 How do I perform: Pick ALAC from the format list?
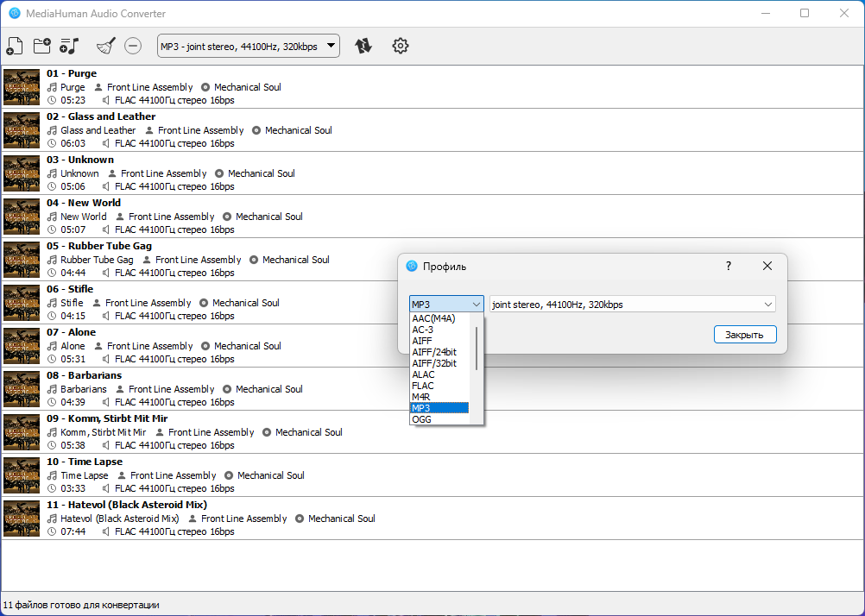click(439, 374)
